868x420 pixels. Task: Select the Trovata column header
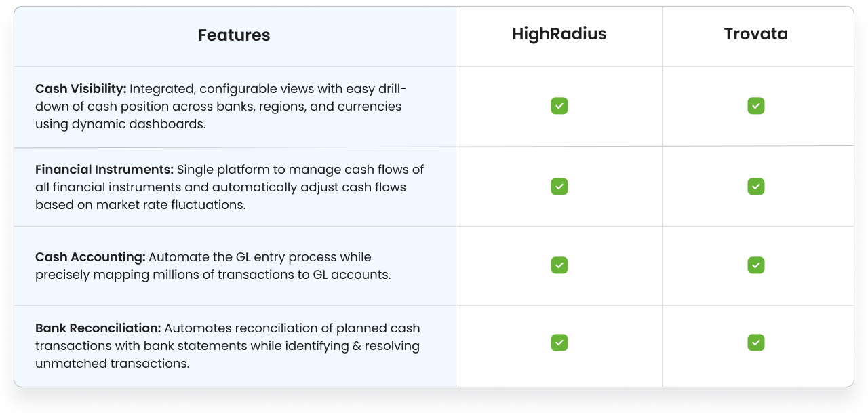756,34
